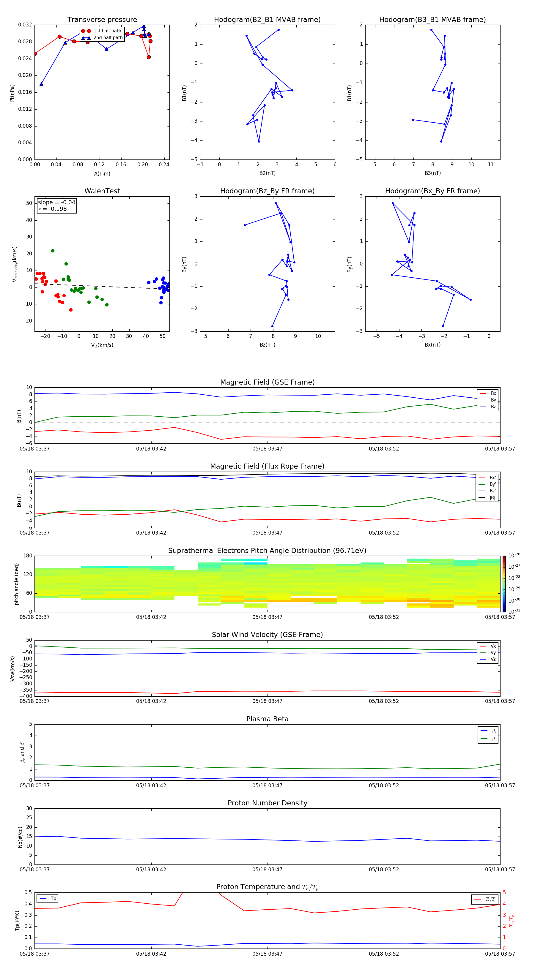The image size is (535, 980).
Task: Select the "1st half path" legend entry
Action: tap(102, 31)
